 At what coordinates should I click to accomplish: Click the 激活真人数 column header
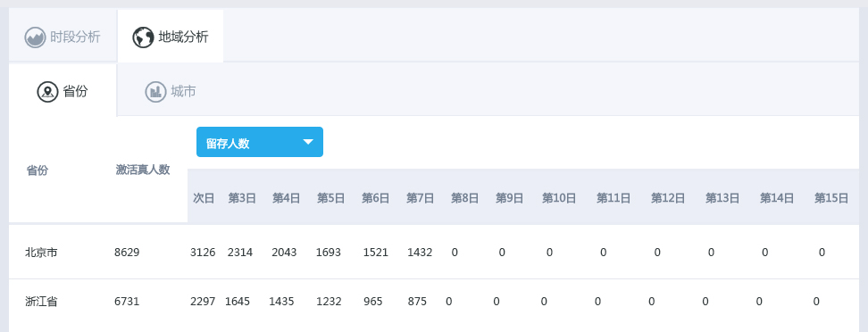click(142, 170)
